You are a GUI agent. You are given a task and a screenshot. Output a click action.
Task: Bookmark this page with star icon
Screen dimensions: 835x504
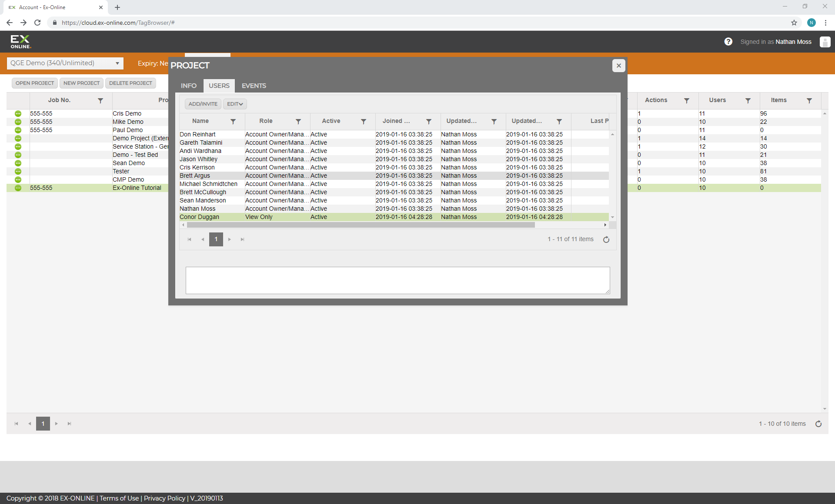coord(794,23)
